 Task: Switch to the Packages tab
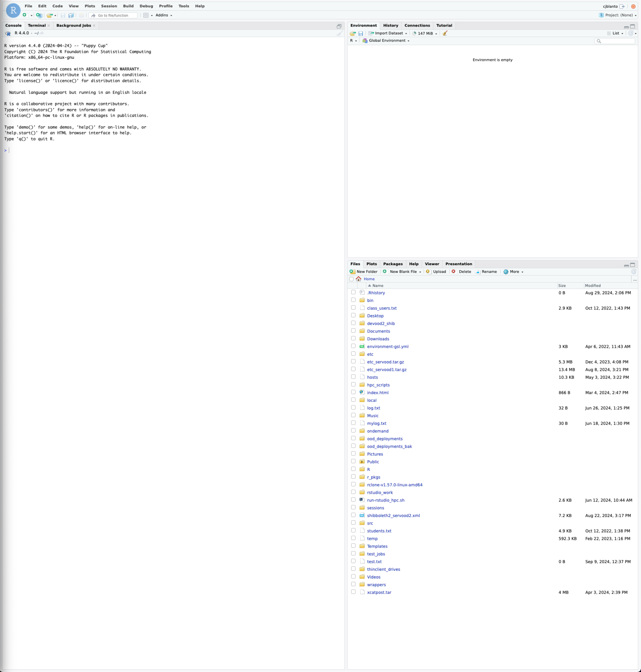coord(393,264)
